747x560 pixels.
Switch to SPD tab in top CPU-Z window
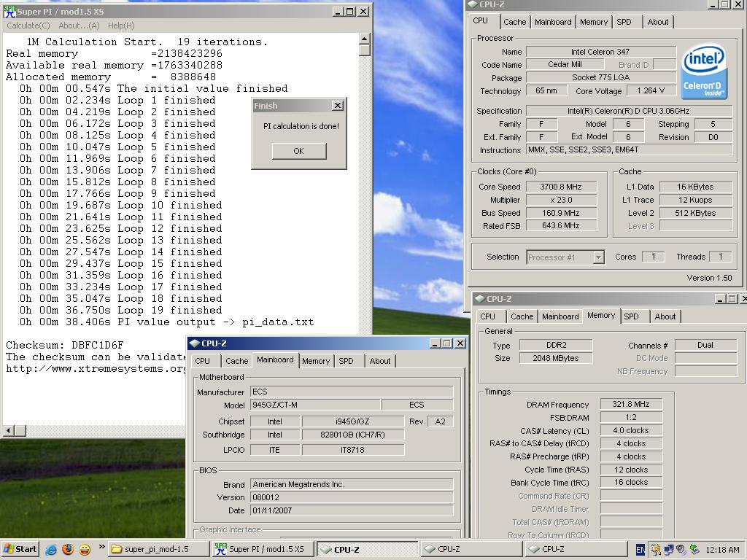[x=624, y=22]
